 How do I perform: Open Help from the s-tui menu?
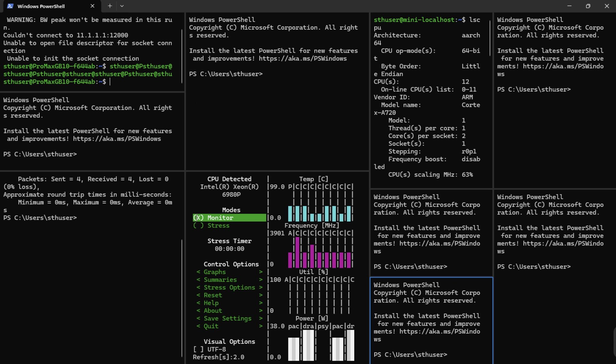click(211, 303)
